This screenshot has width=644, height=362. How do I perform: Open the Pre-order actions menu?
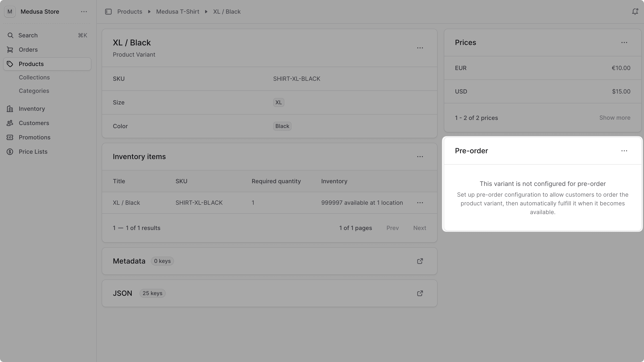(624, 151)
